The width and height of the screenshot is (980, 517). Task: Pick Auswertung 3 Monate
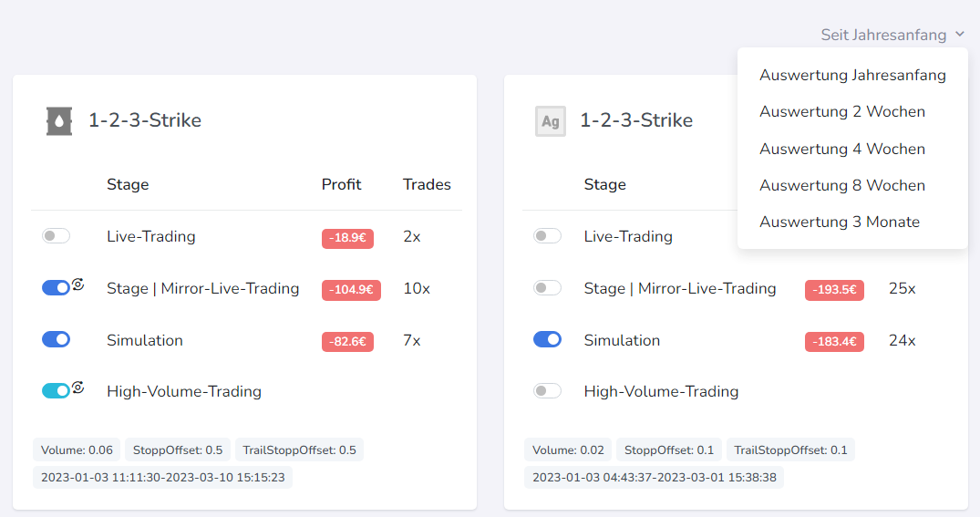coord(840,222)
